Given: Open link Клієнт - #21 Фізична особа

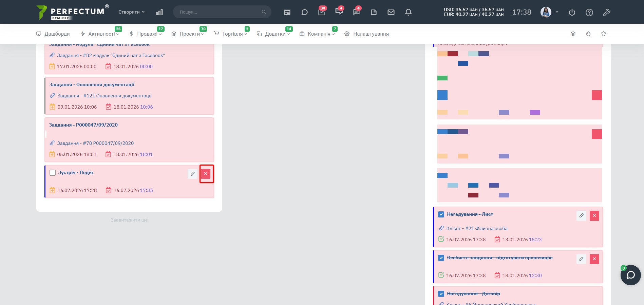Looking at the screenshot, I should pos(477,228).
